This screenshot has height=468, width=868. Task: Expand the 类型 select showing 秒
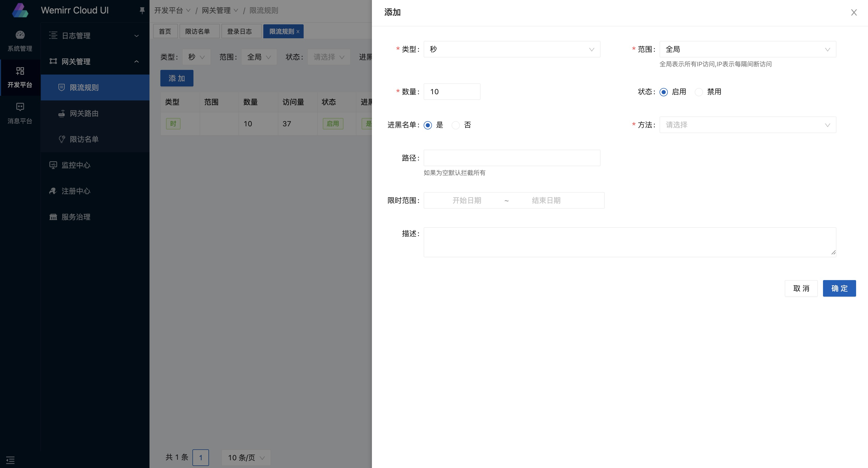pyautogui.click(x=512, y=49)
